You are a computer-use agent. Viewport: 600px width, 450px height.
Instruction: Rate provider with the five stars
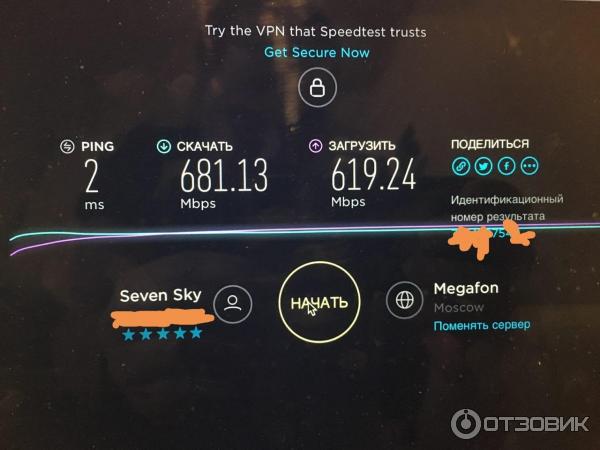(x=162, y=334)
